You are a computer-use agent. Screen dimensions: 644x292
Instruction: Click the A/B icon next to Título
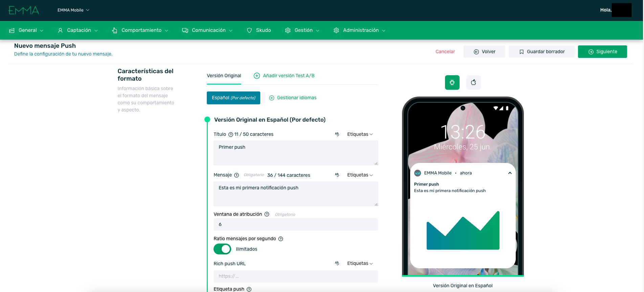(337, 134)
